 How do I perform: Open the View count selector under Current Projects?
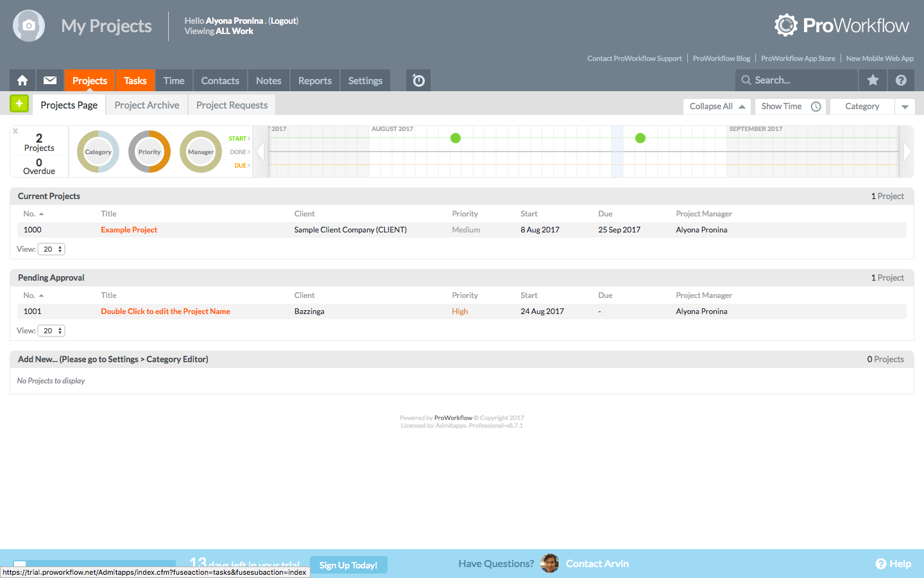tap(51, 249)
